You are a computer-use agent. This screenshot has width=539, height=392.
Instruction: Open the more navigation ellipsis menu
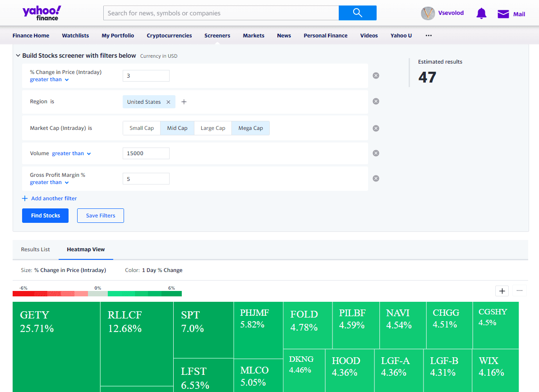click(x=428, y=36)
